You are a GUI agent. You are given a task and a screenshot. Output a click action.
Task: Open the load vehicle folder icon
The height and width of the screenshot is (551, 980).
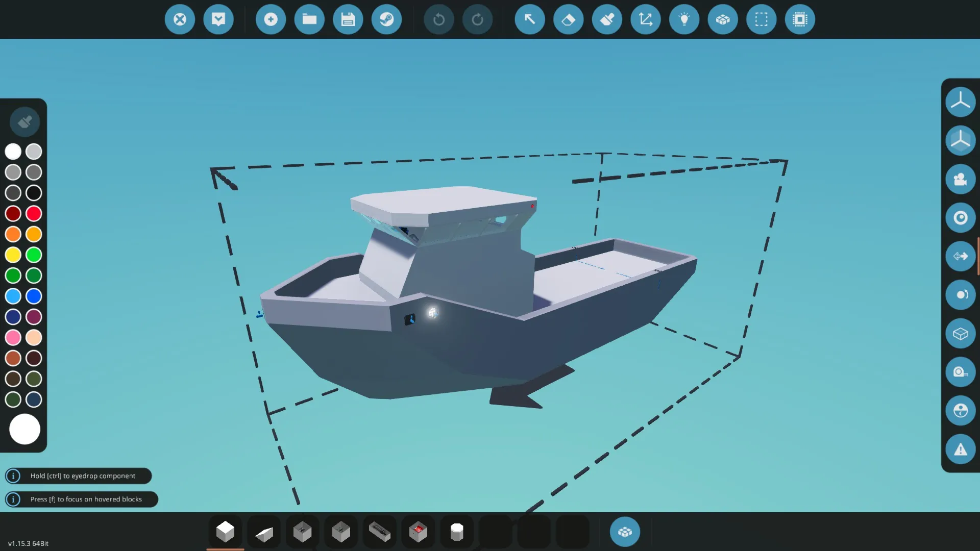click(309, 19)
